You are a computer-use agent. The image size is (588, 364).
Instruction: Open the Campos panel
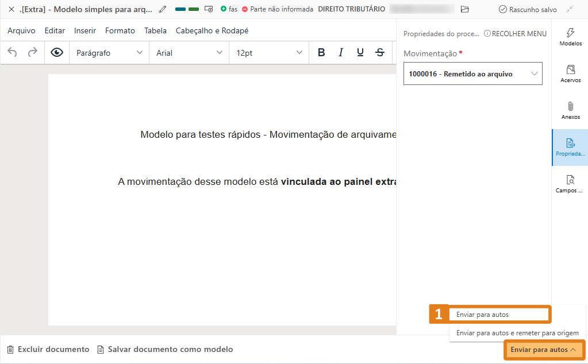pos(570,184)
